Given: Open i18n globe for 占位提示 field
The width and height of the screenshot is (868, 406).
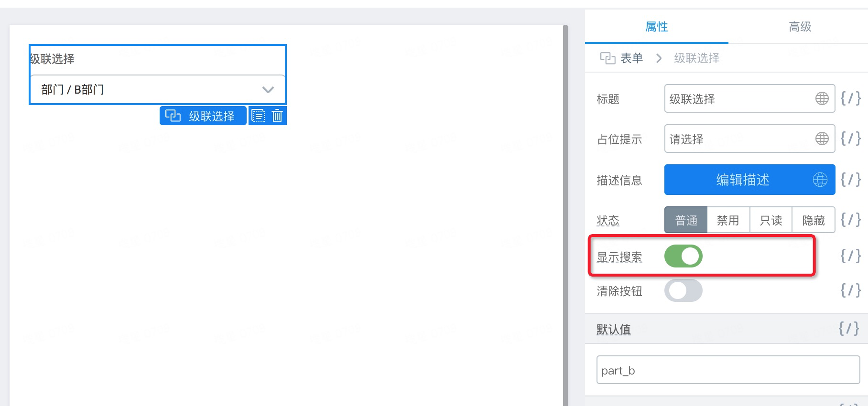Looking at the screenshot, I should click(822, 139).
